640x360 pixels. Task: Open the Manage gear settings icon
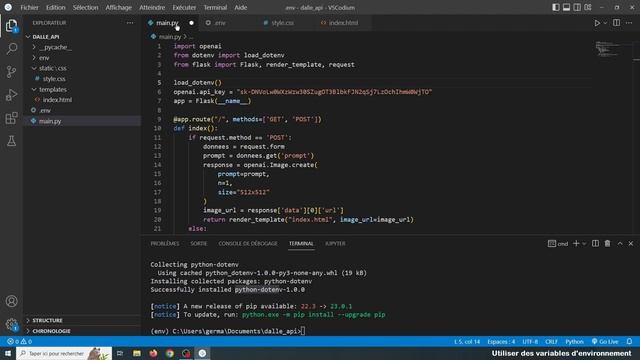point(11,324)
